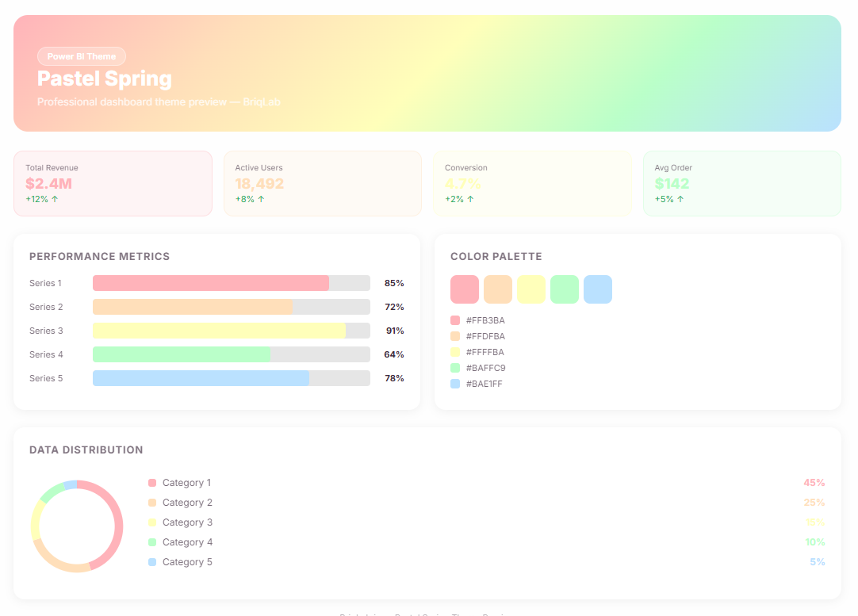Select the Series 3 yellow bar
Screen dimensions: 858x616
point(231,331)
